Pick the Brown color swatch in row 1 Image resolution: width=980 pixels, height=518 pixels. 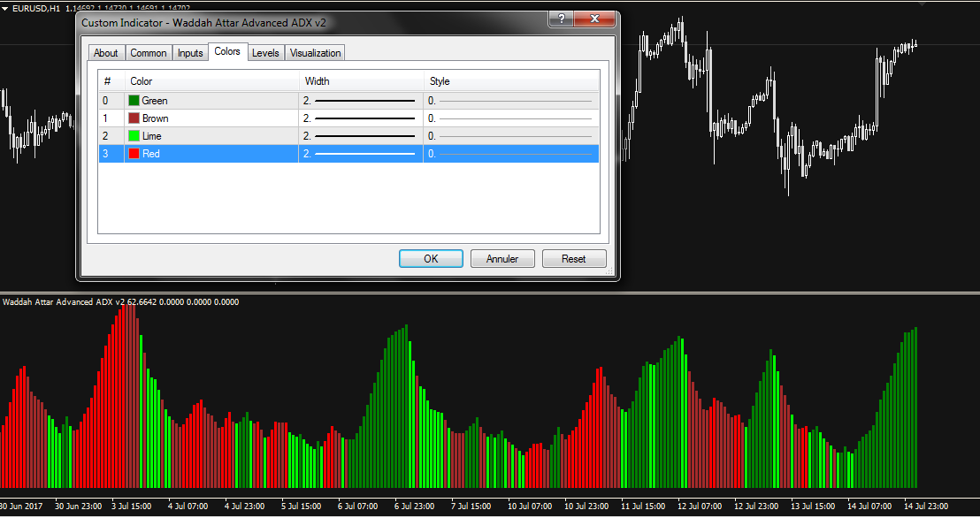(x=134, y=118)
